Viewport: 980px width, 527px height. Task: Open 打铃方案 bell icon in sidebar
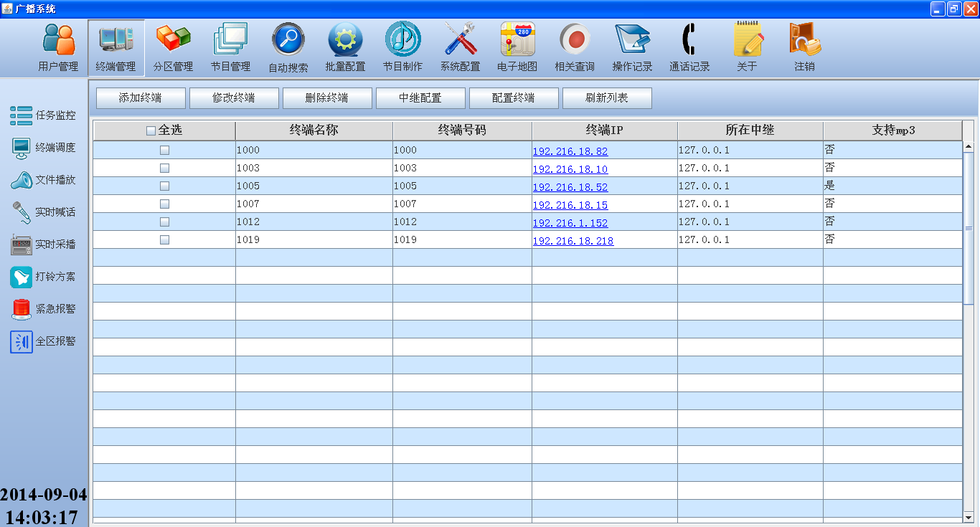click(22, 277)
